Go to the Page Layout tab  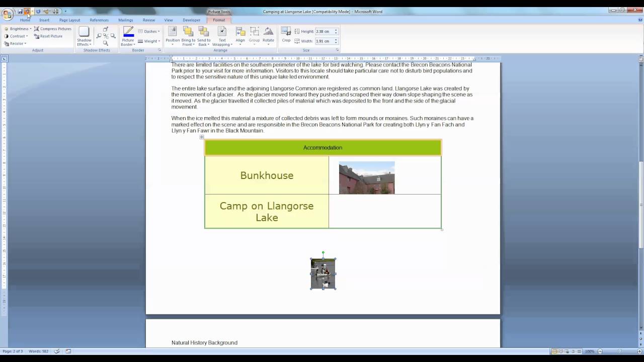[69, 20]
